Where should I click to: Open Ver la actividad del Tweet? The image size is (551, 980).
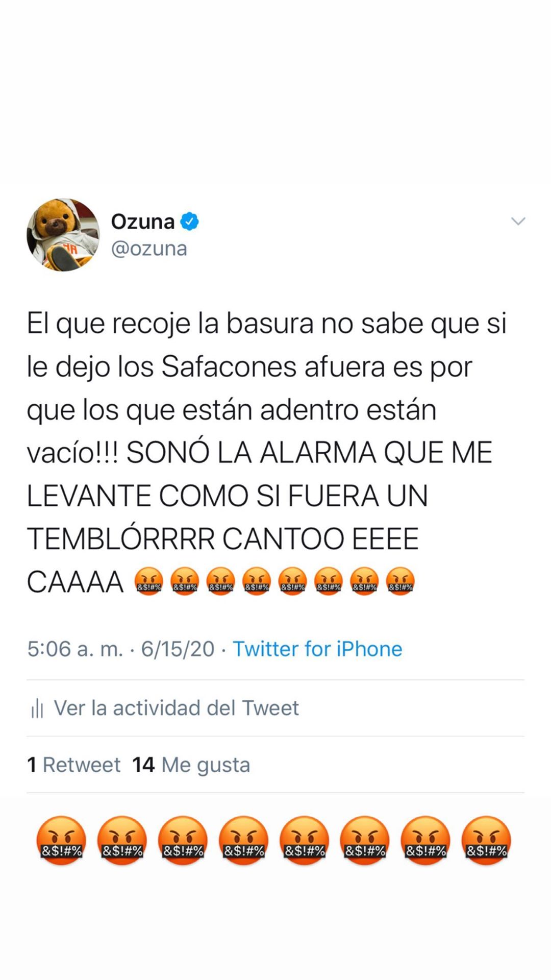tap(176, 708)
